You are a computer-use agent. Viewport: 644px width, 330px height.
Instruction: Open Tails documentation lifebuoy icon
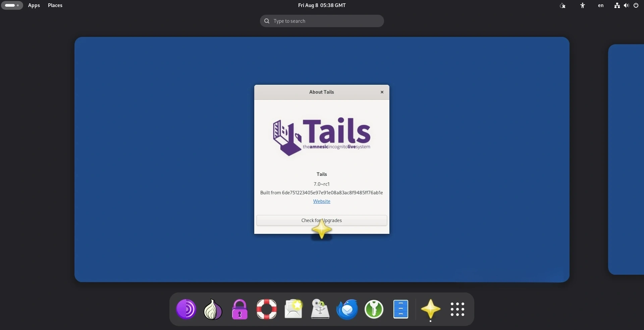[267, 309]
